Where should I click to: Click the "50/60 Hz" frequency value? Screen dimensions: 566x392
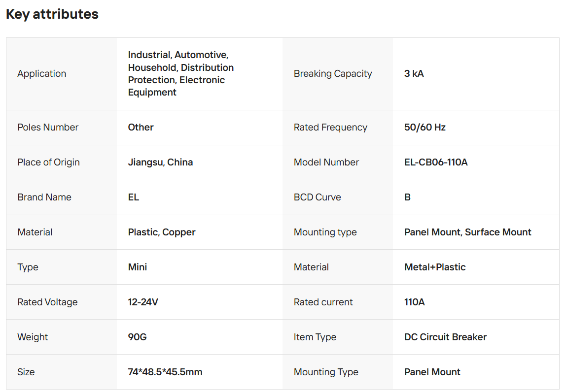click(425, 128)
